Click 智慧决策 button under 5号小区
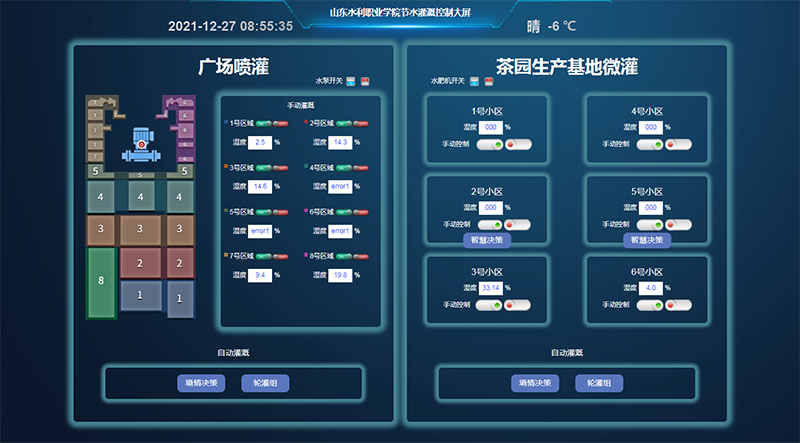 (646, 240)
